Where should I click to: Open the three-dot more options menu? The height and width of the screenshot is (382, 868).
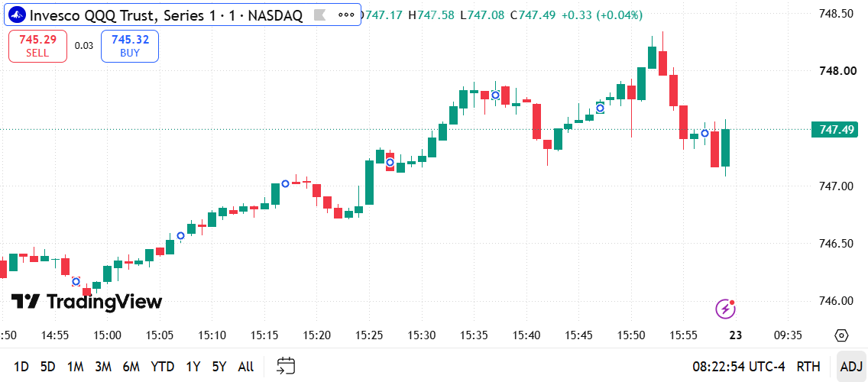tap(345, 15)
